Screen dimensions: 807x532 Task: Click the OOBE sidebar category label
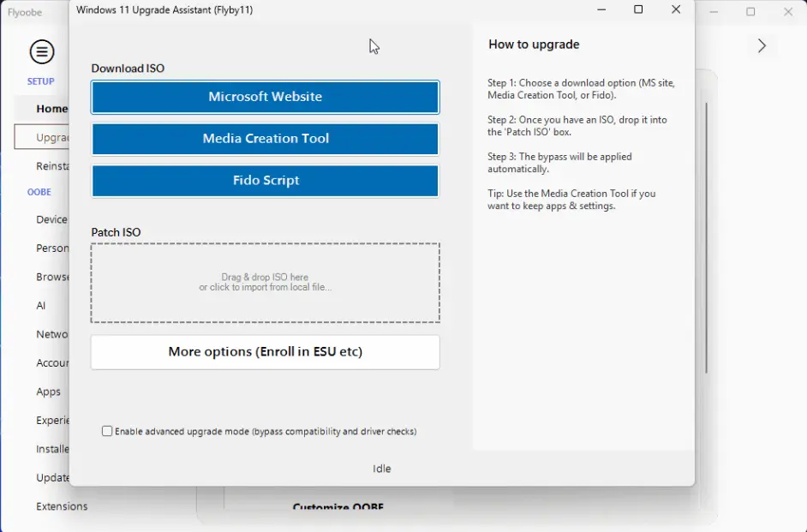coord(39,192)
